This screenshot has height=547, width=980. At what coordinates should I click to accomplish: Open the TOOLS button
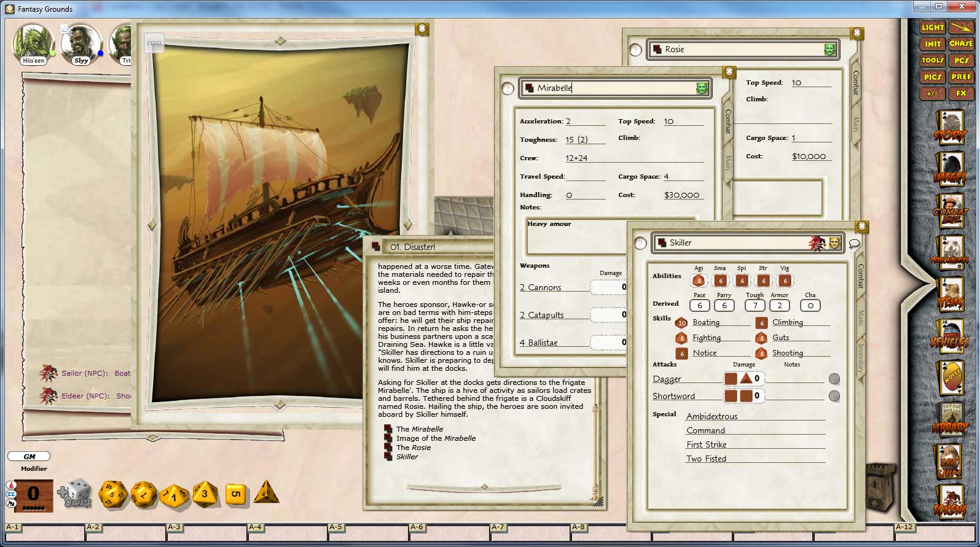click(933, 60)
